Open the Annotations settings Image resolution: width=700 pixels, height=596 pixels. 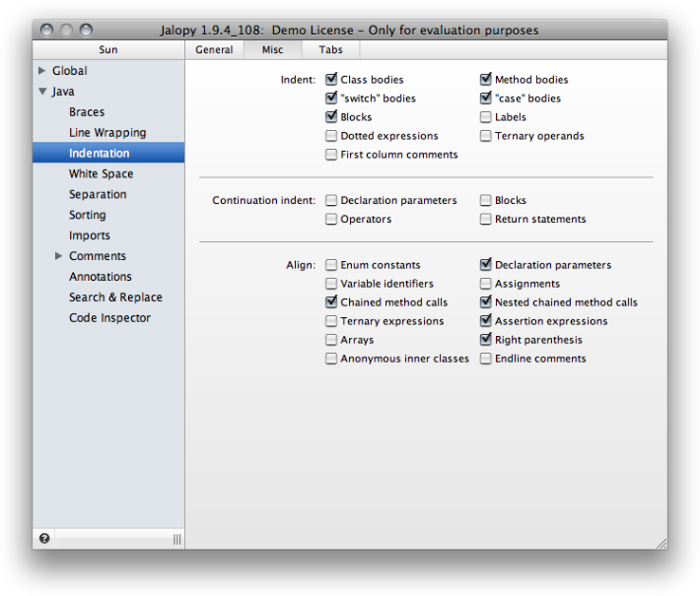(x=108, y=277)
